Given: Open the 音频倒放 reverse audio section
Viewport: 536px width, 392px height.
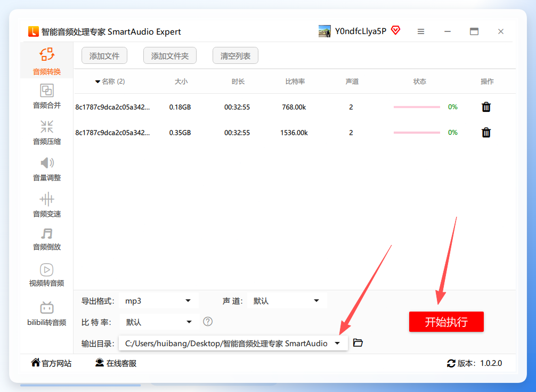Looking at the screenshot, I should [x=47, y=239].
